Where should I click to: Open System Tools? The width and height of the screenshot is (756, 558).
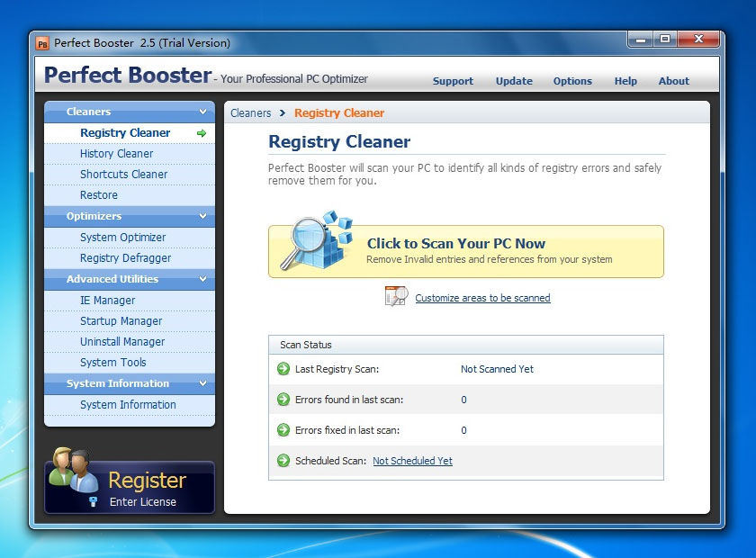tap(130, 363)
